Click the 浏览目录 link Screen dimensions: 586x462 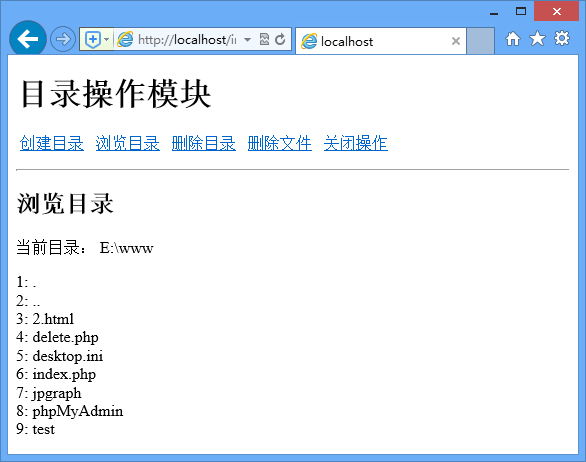pyautogui.click(x=128, y=144)
